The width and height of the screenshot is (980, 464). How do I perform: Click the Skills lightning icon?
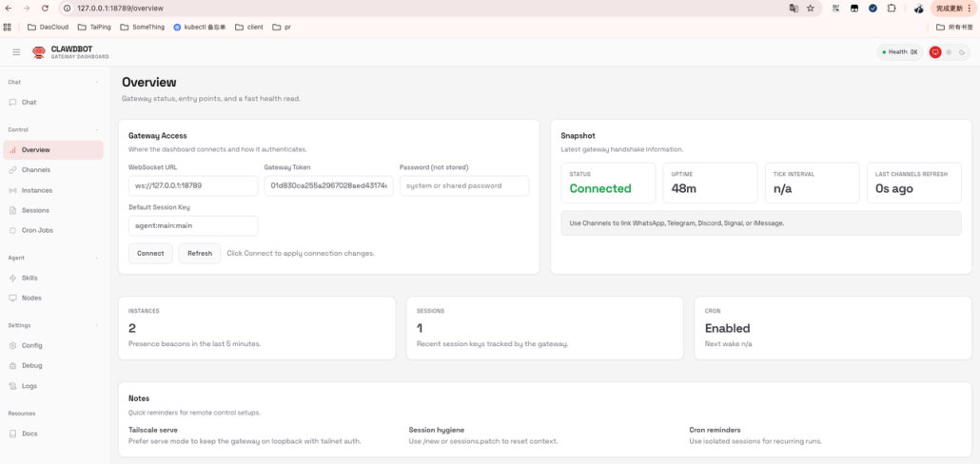pos(12,278)
